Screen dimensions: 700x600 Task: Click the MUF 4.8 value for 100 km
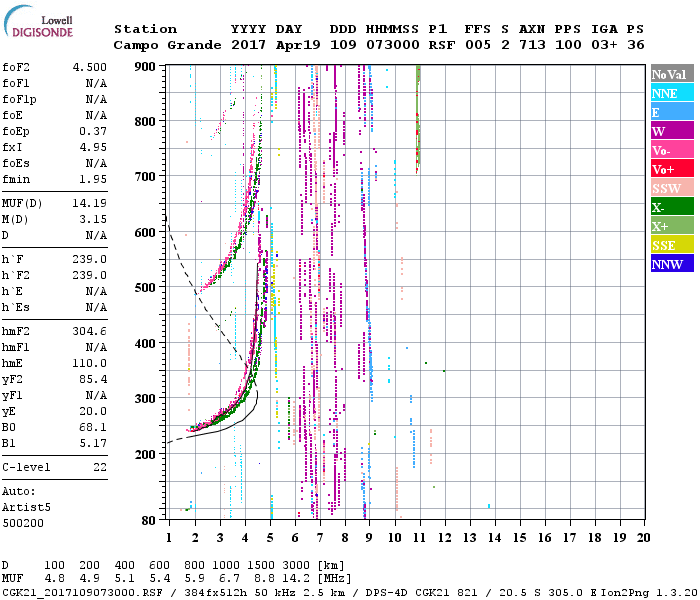[54, 579]
